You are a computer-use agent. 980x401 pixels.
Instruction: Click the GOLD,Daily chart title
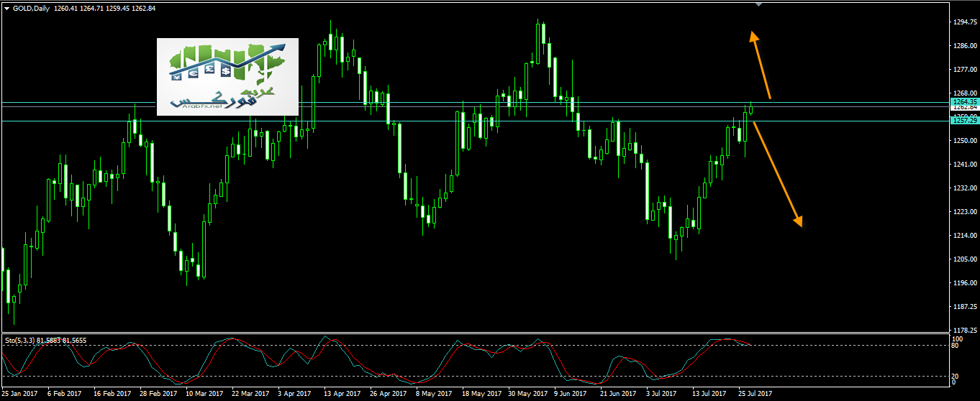(x=32, y=8)
